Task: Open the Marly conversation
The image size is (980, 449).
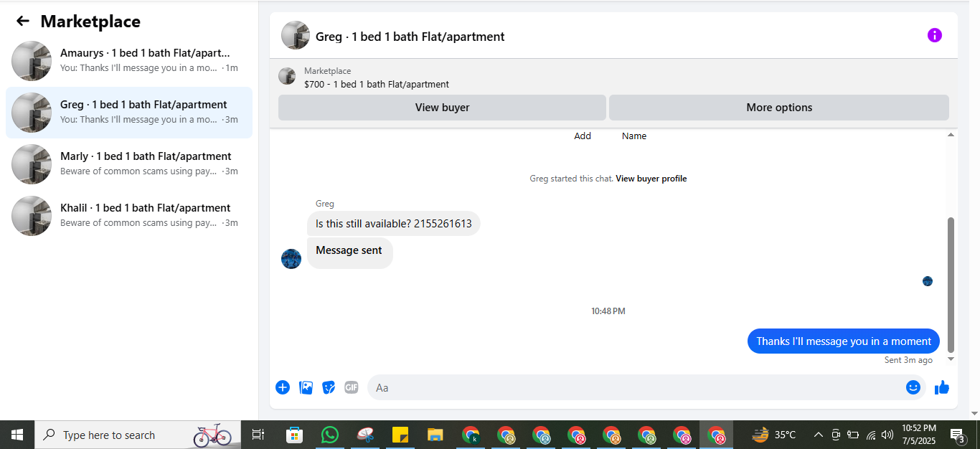Action: pos(129,164)
